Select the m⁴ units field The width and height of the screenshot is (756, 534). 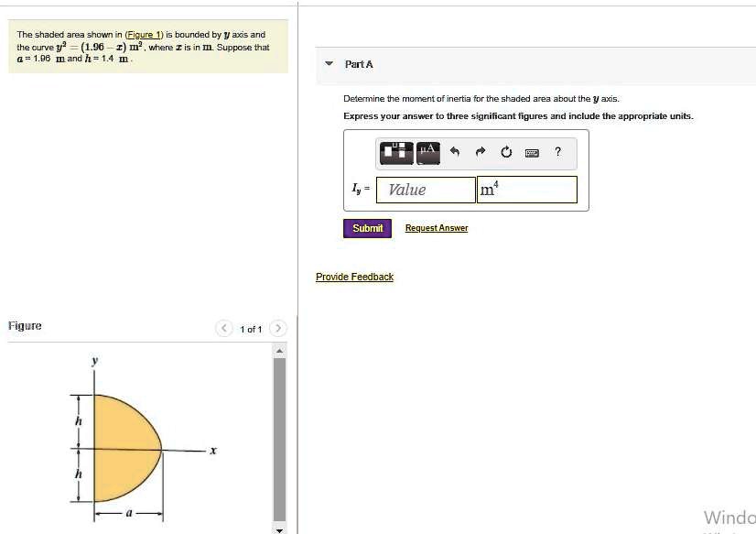pos(524,190)
